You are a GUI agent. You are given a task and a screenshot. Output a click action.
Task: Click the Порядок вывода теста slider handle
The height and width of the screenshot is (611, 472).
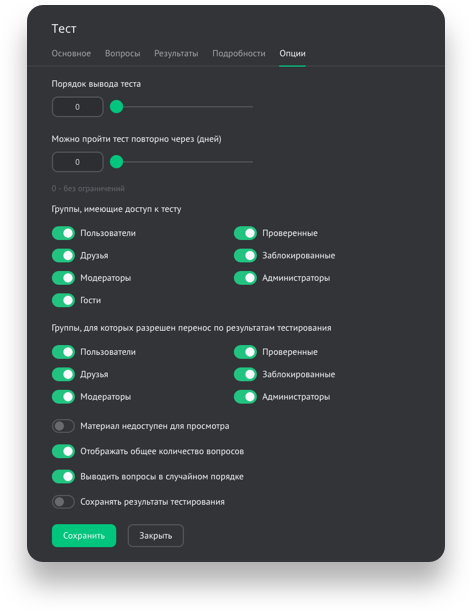tap(117, 106)
